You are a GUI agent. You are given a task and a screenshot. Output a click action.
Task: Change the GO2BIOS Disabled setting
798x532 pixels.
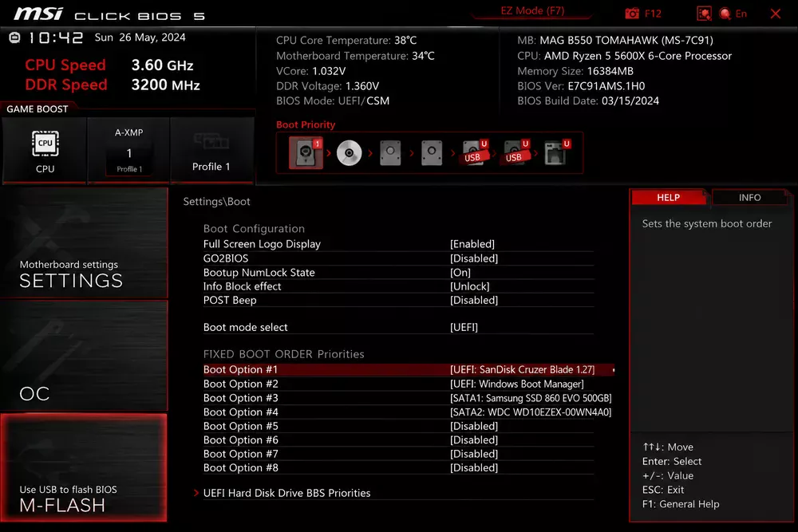tap(474, 258)
